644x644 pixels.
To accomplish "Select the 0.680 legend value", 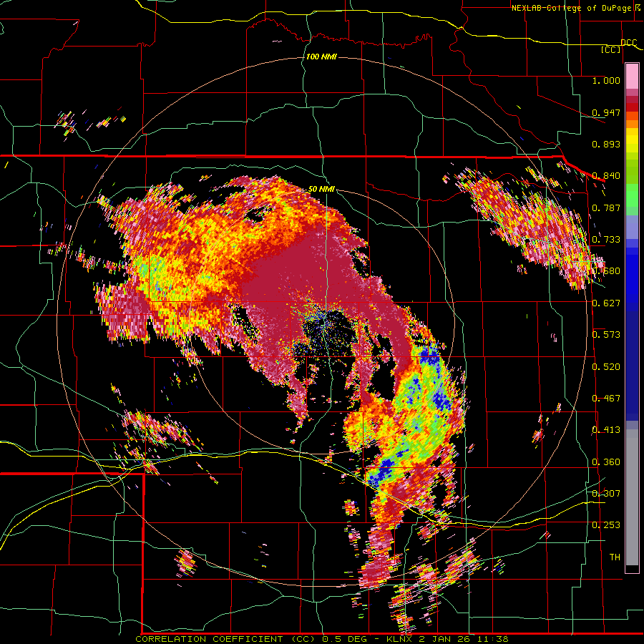I will 606,271.
